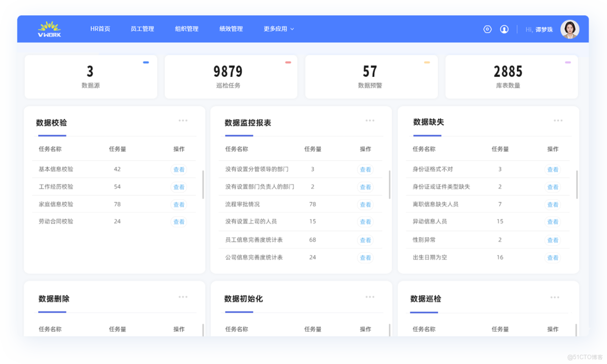Click 查看 next to 基本信息校验

click(x=178, y=169)
